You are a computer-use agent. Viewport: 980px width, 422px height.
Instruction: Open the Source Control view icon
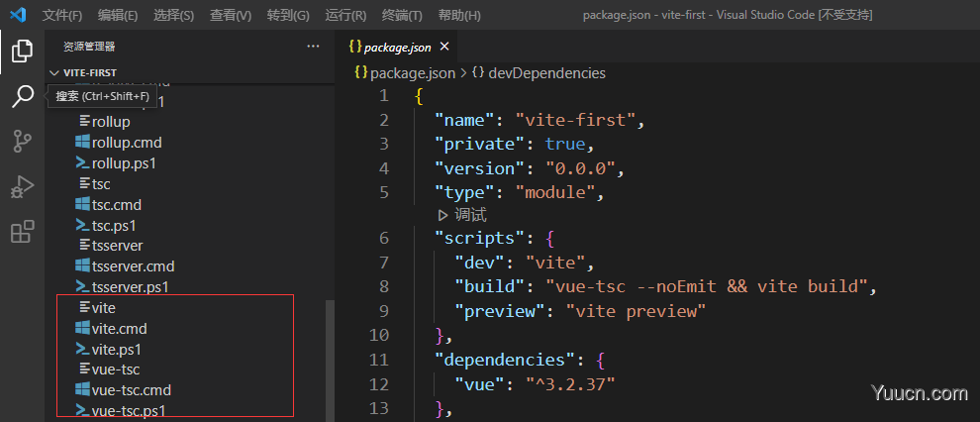pos(23,142)
